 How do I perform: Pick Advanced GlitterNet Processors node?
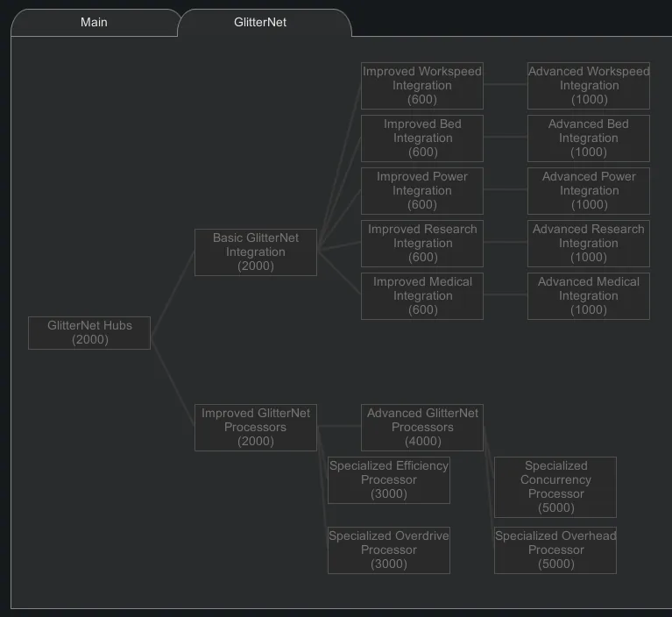click(x=421, y=428)
